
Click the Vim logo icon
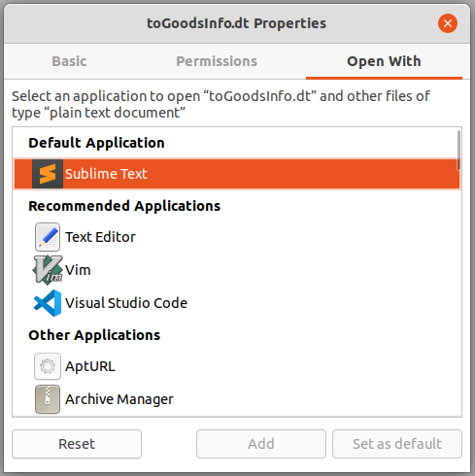pyautogui.click(x=48, y=270)
